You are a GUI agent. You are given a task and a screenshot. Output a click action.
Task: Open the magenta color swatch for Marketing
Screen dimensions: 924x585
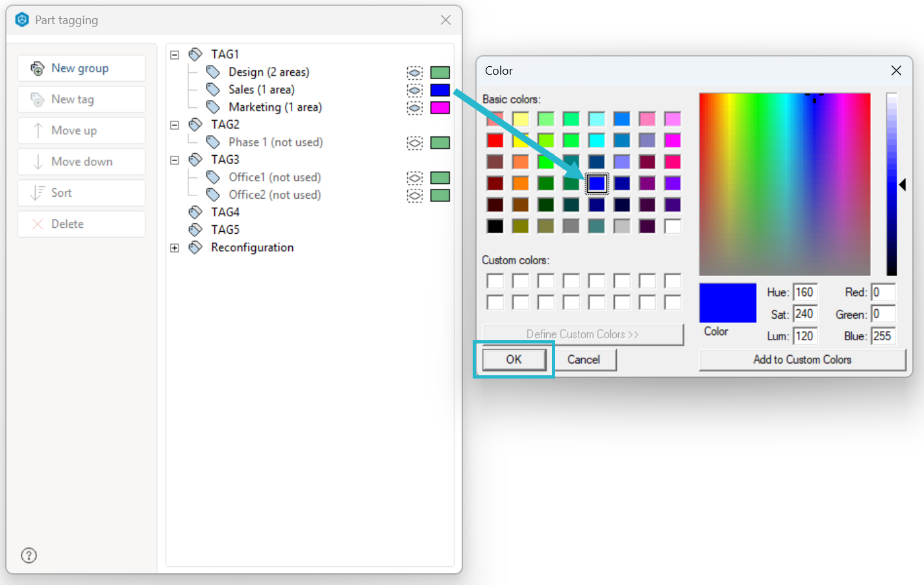point(440,108)
